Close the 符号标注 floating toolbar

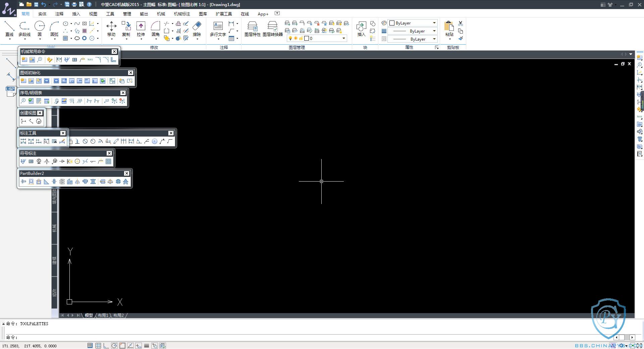(x=109, y=153)
